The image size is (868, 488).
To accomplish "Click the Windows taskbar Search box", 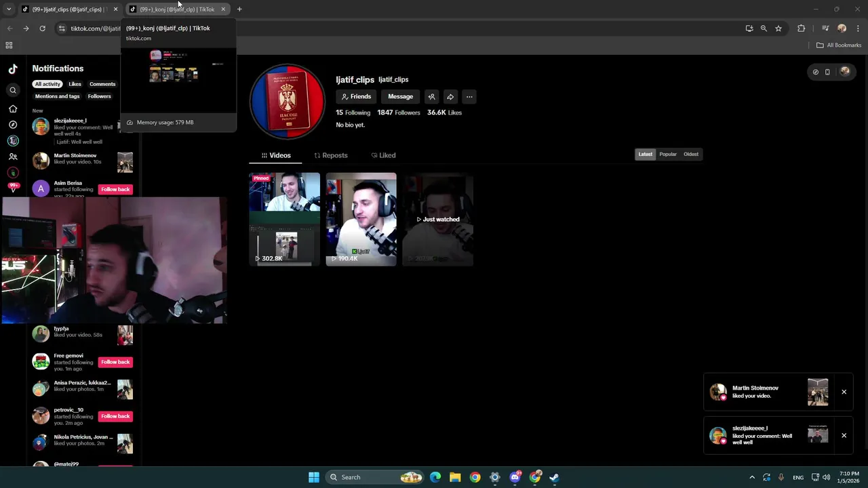I will 374,477.
